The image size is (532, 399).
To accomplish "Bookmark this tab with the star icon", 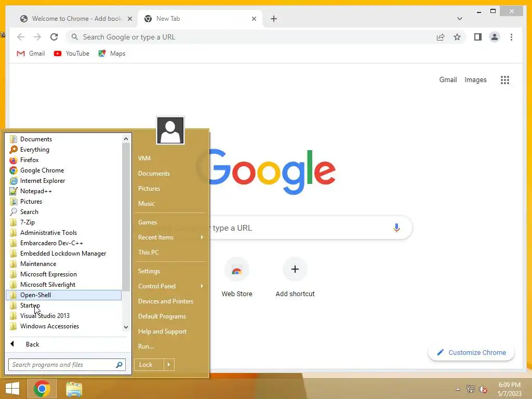I will tap(457, 37).
